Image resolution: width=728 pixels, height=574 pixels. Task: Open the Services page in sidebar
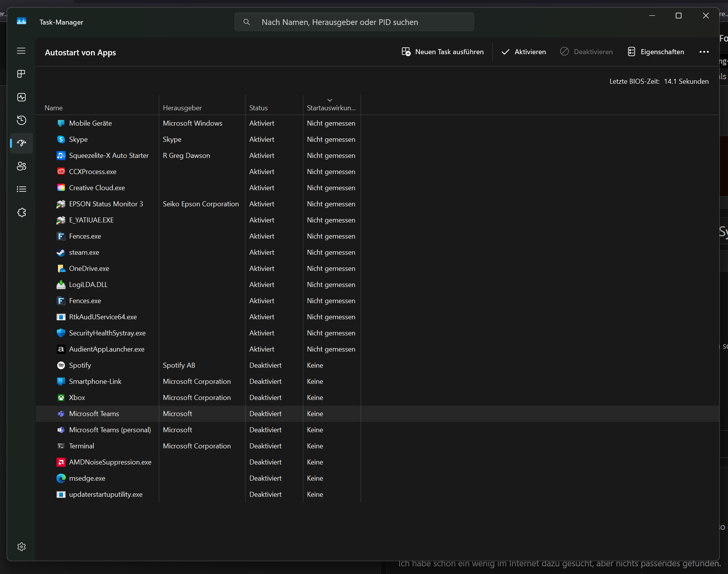[x=21, y=212]
